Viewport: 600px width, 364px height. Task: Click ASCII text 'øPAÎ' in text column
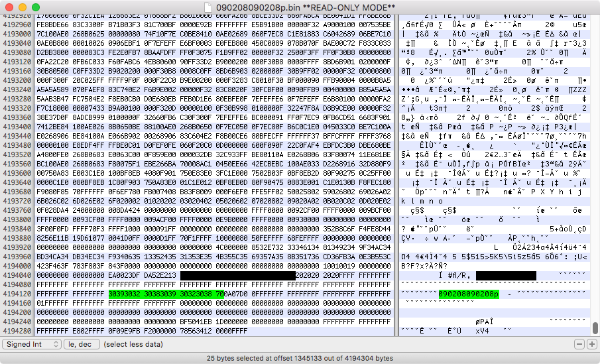485,322
